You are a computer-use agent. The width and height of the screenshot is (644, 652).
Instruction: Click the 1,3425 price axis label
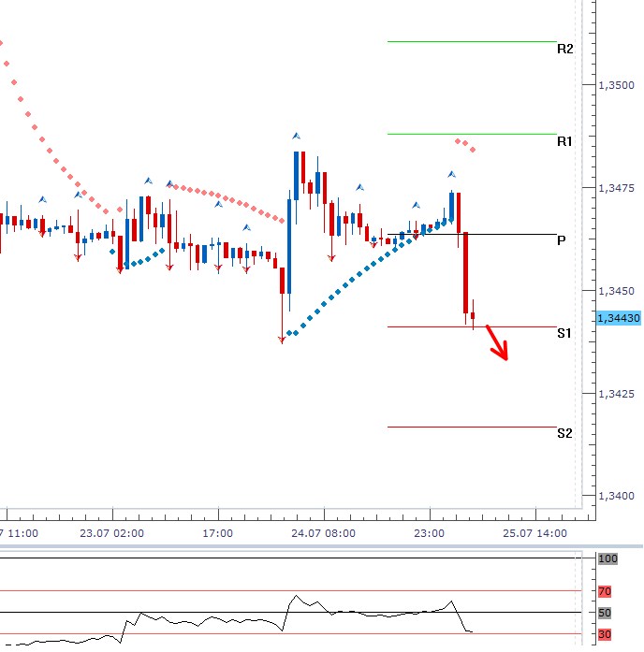pos(616,394)
